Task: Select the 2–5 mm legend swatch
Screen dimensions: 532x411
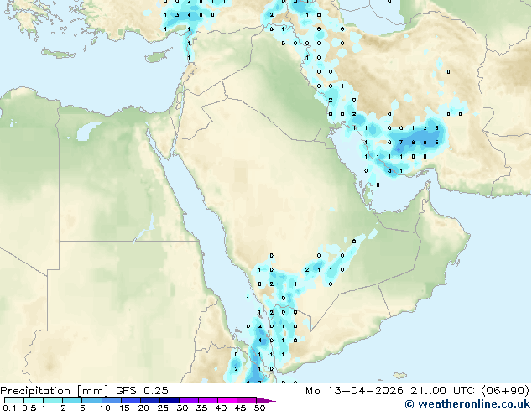Action: click(72, 400)
